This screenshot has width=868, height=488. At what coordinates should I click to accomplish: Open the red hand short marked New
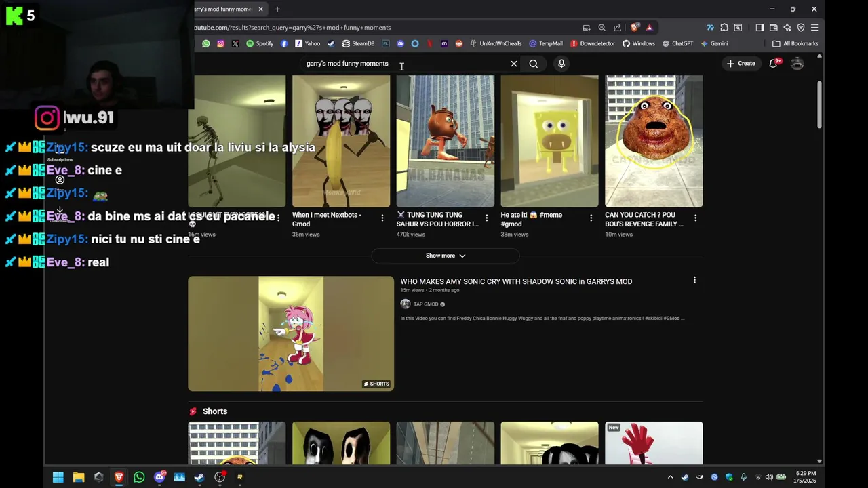click(x=654, y=443)
